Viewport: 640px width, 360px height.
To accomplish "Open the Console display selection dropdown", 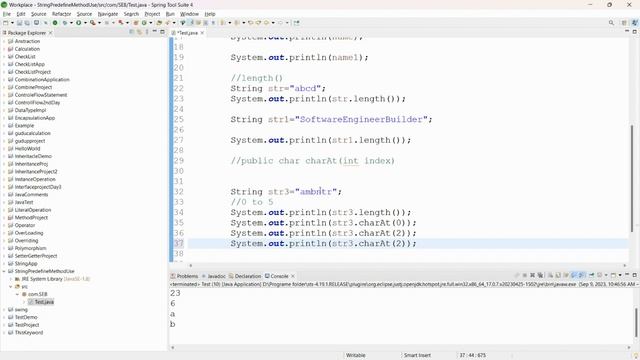I will pyautogui.click(x=606, y=276).
